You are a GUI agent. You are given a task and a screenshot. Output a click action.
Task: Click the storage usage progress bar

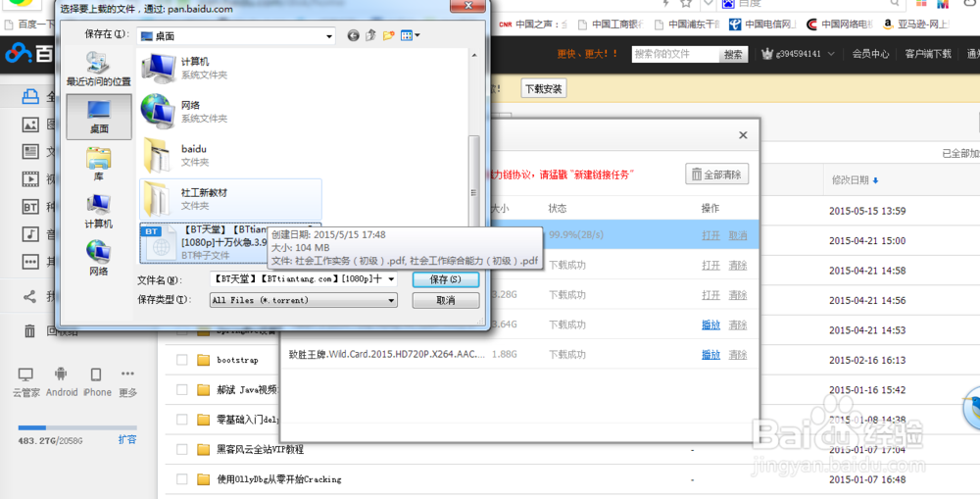click(77, 427)
